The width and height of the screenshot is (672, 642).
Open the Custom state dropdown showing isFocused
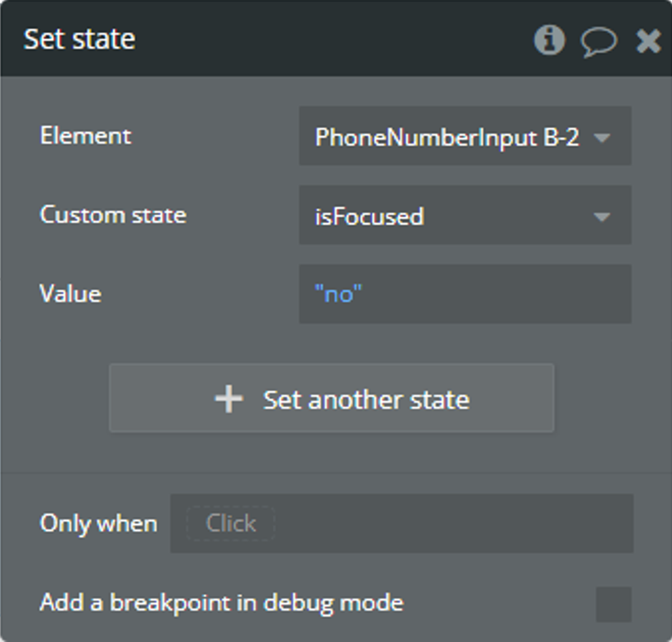click(x=465, y=215)
